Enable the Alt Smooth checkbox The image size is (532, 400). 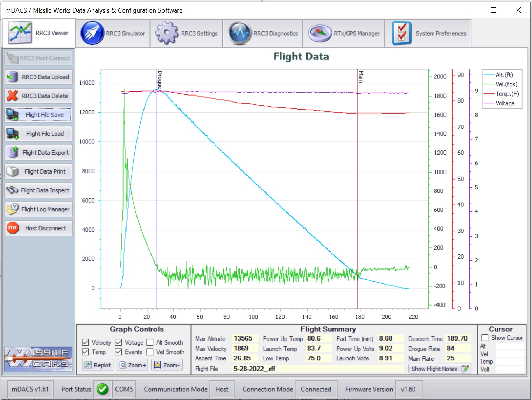[x=150, y=342]
